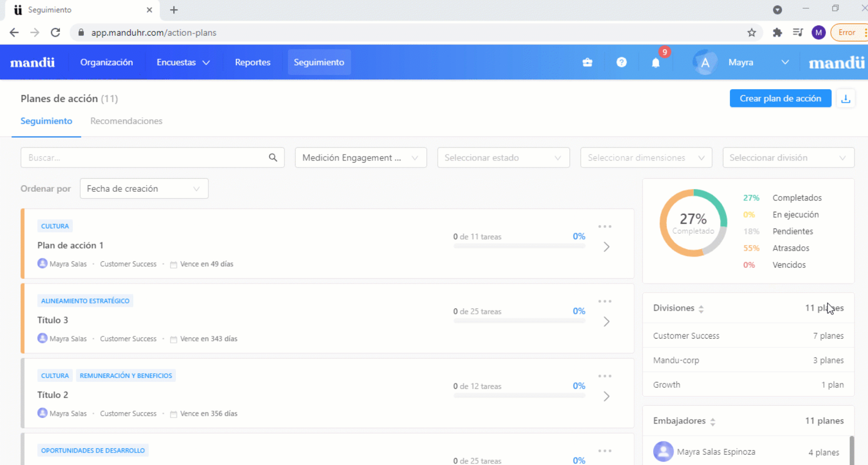Click Plan de acción 1 progress bar
Viewport: 868px width, 465px height.
(x=519, y=246)
